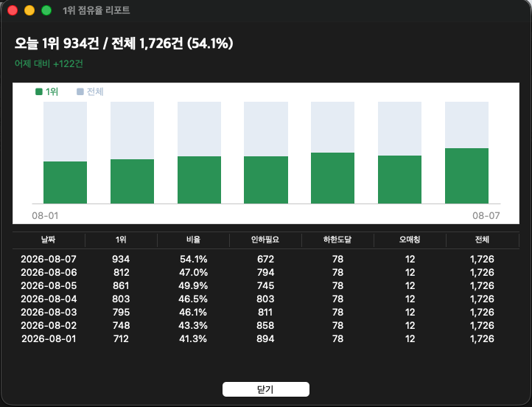Select the 2026-08-02 date cell
Viewport: 532px width, 407px height.
pyautogui.click(x=49, y=326)
